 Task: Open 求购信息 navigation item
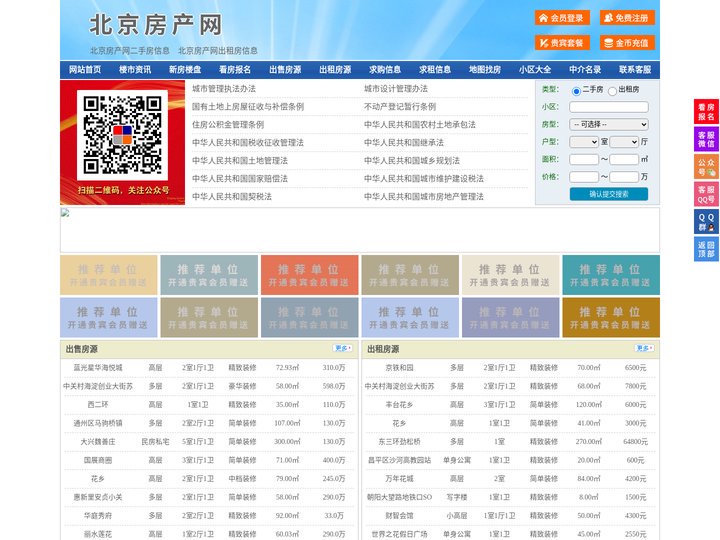coord(385,70)
